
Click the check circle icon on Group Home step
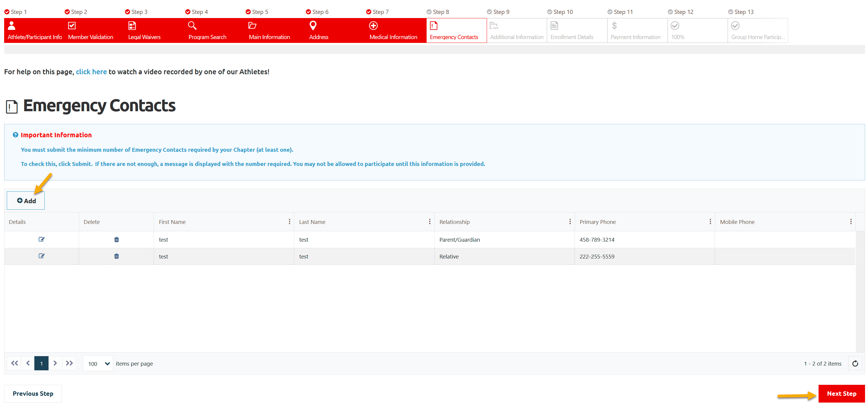click(735, 25)
